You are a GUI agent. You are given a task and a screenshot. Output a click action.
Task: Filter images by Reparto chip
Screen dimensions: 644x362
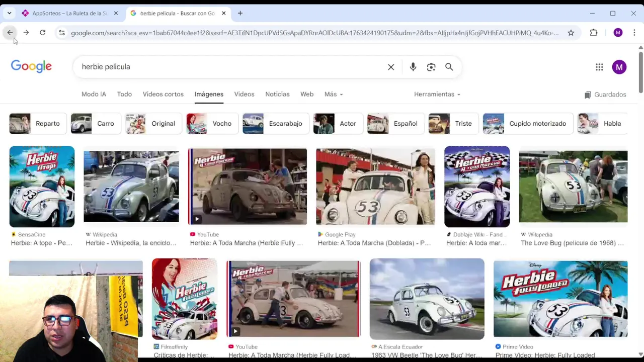point(38,124)
